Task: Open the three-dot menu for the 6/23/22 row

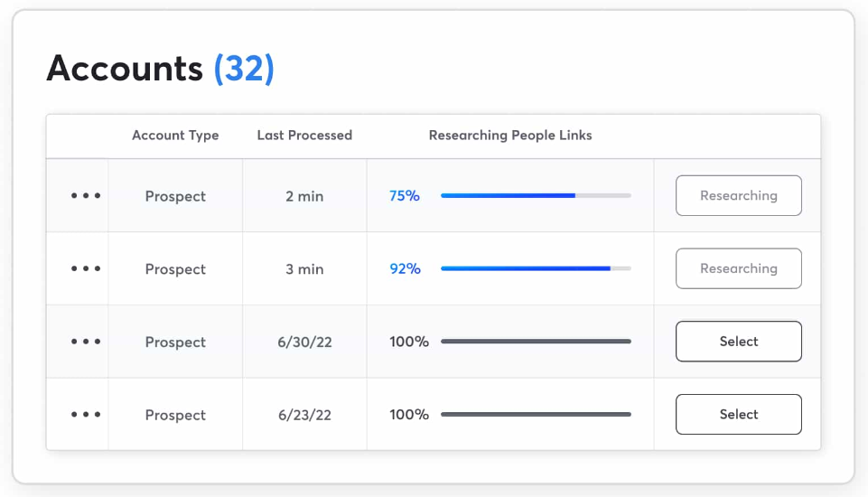Action: tap(86, 415)
